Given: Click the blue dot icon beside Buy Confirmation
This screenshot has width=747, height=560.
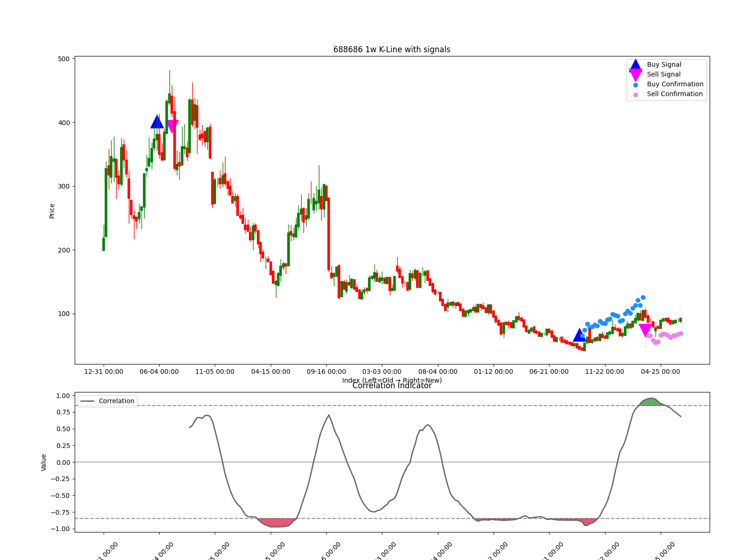Looking at the screenshot, I should point(635,85).
